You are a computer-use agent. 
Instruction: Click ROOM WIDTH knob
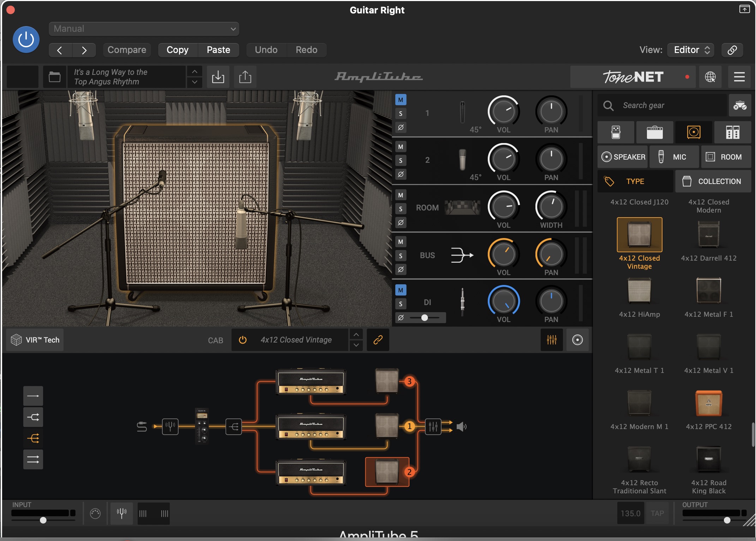point(551,207)
